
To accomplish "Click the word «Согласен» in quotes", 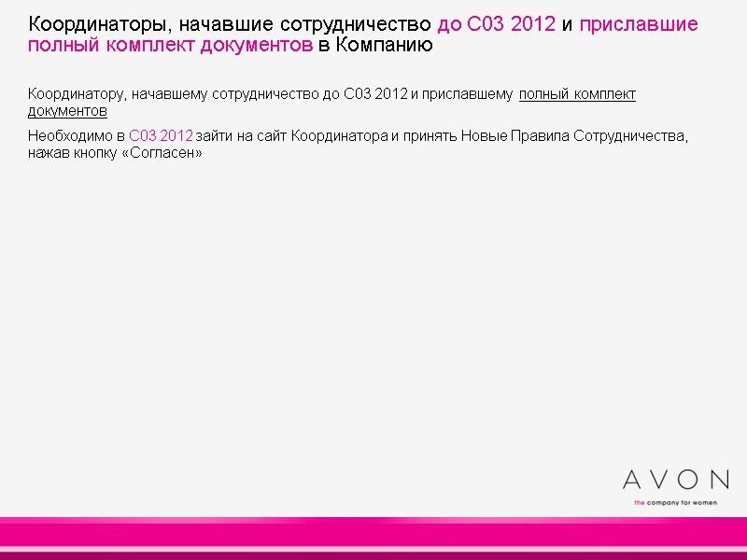I will 161,155.
